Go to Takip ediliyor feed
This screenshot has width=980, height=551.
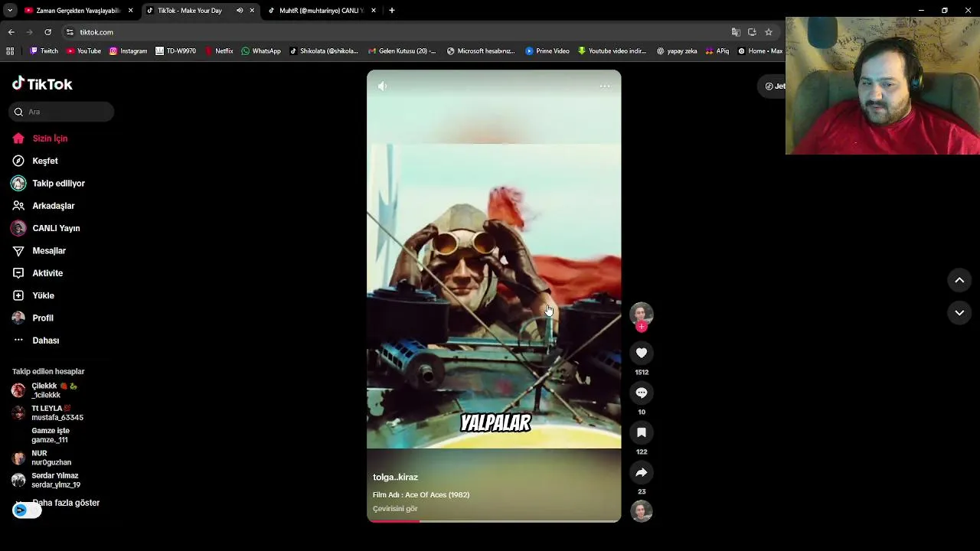tap(48, 184)
